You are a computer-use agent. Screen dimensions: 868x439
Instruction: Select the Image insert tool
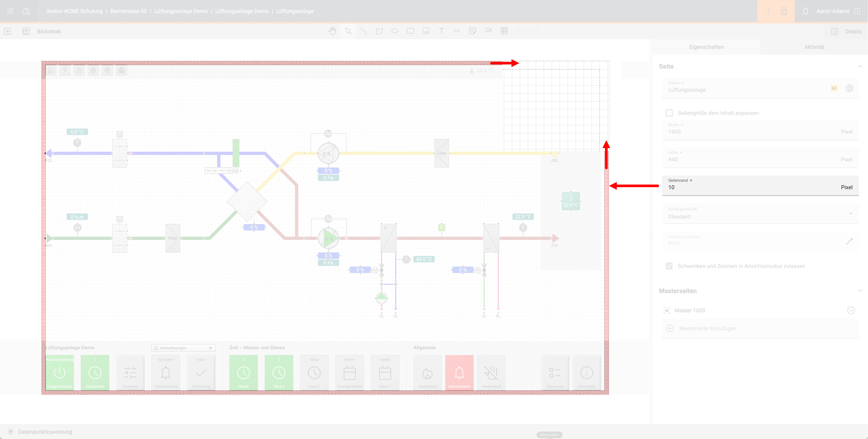(x=426, y=31)
